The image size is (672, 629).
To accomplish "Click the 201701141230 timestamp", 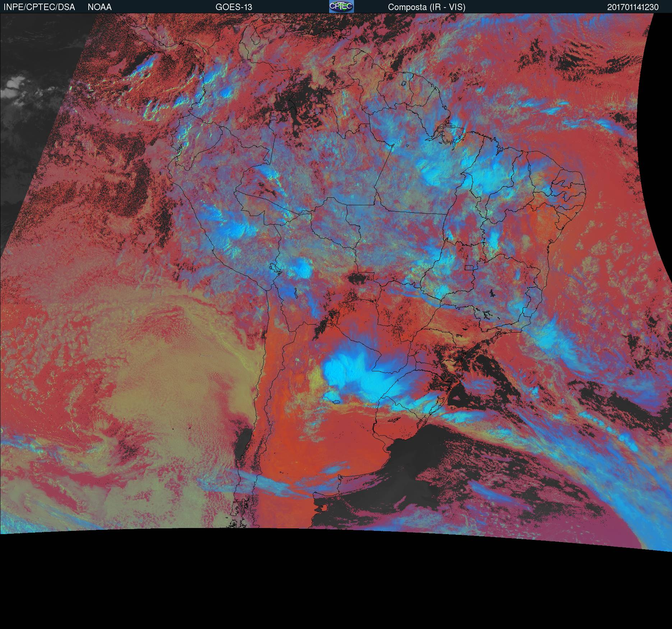I will (633, 7).
